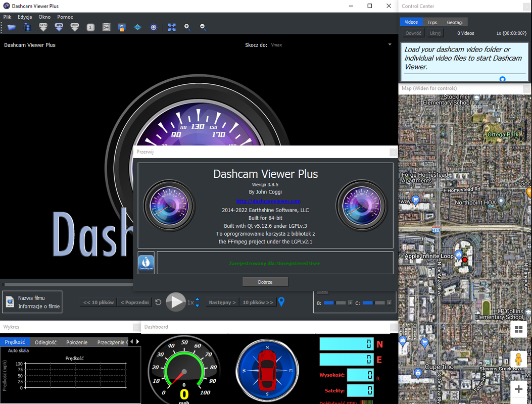
Task: Click the Odwróć button
Action: click(x=413, y=33)
